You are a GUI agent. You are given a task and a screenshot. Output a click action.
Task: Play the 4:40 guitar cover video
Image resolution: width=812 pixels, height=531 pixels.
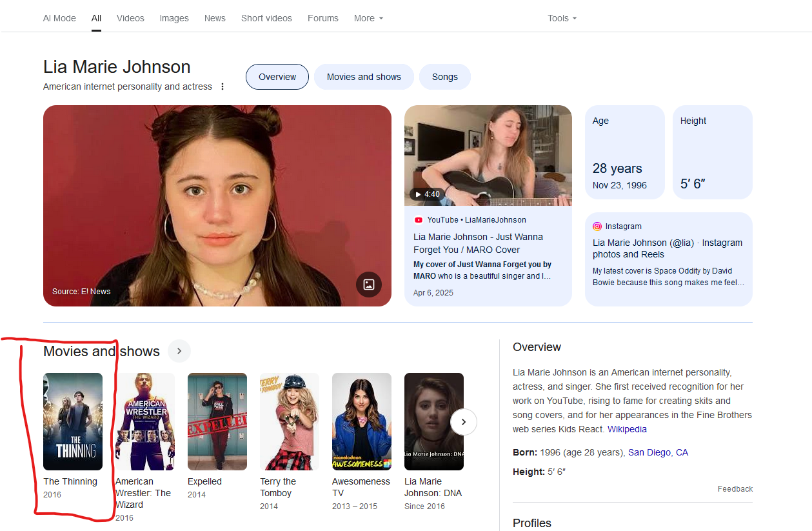488,155
